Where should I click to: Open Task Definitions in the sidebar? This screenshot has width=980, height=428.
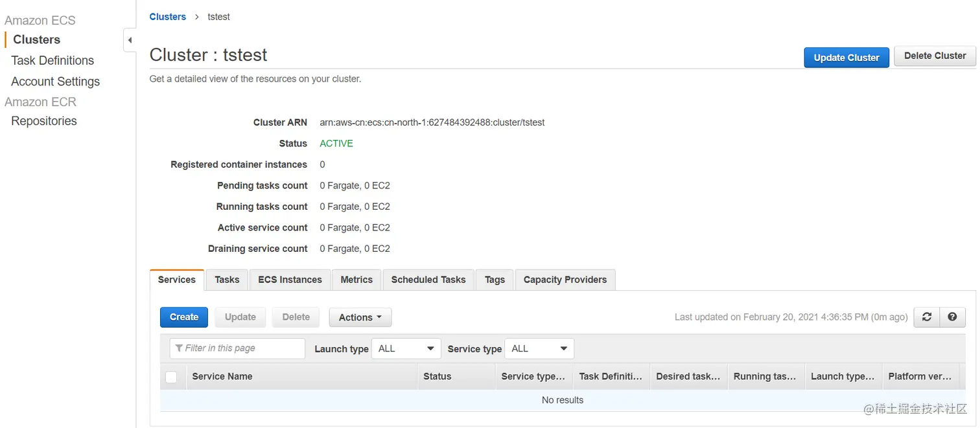coord(52,60)
